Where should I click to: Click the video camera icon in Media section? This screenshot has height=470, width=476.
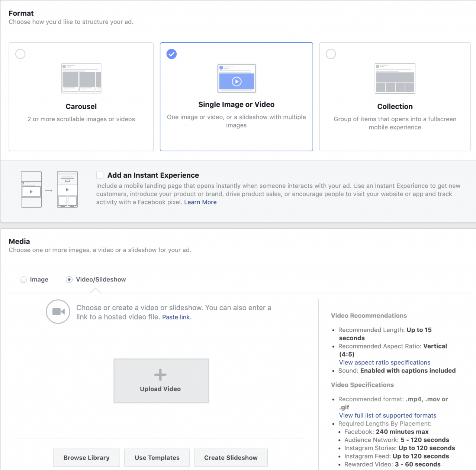coord(58,312)
